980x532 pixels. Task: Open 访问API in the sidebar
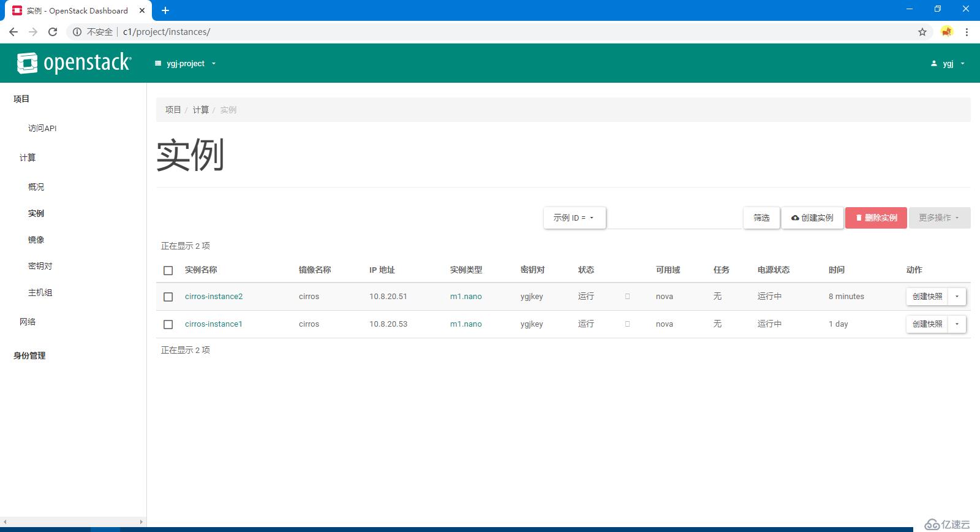(x=42, y=128)
